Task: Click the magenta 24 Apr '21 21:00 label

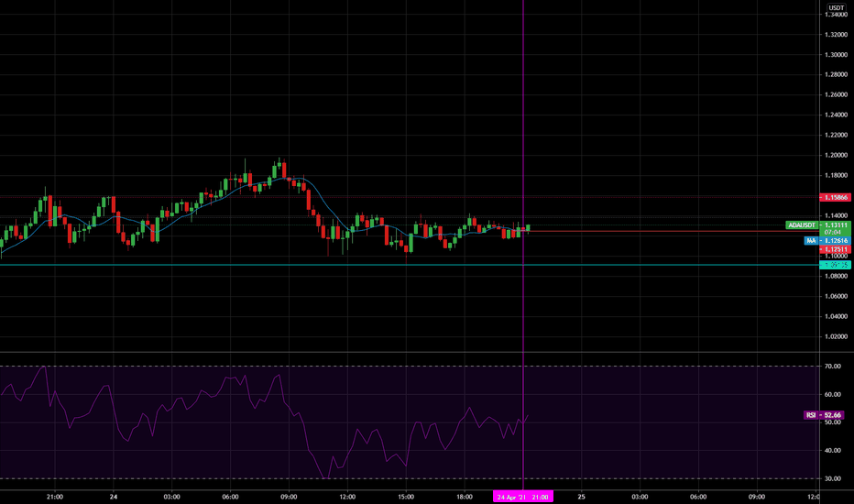Action: 523,497
